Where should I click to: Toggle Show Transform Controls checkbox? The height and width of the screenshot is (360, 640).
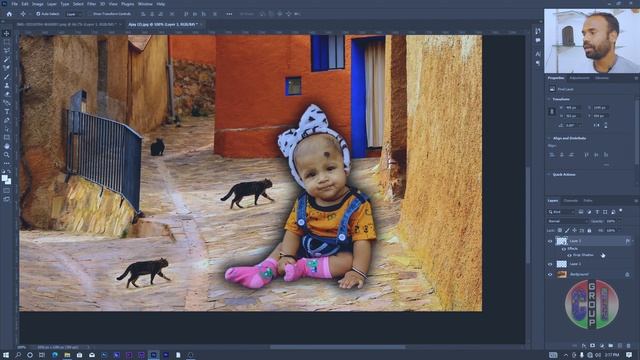pyautogui.click(x=90, y=14)
